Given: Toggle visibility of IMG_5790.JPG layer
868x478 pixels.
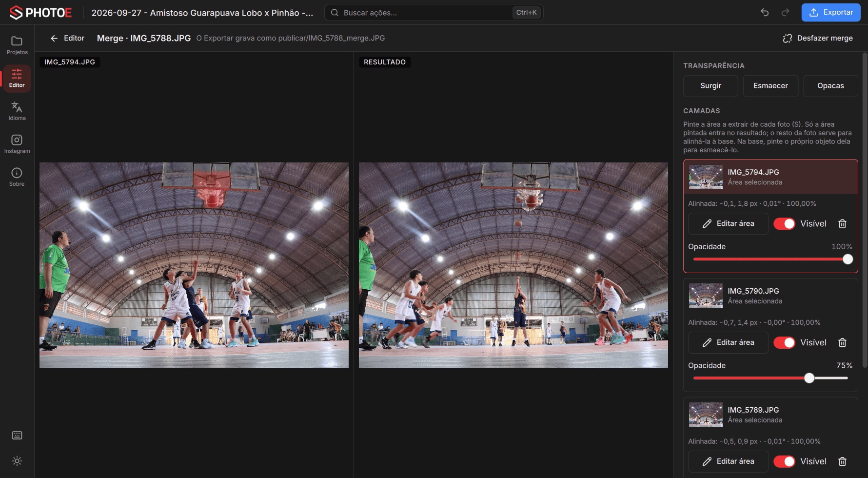Looking at the screenshot, I should [x=784, y=343].
